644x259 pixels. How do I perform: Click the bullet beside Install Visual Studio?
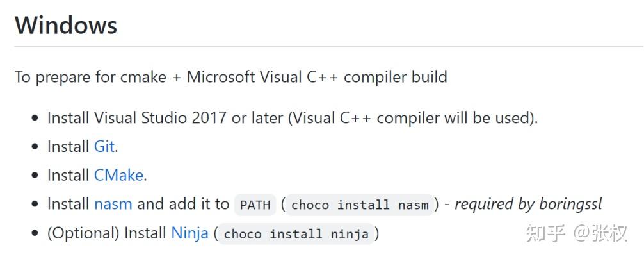click(35, 119)
